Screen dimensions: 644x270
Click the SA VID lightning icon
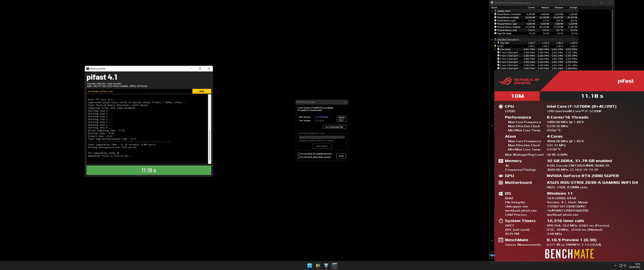click(495, 46)
